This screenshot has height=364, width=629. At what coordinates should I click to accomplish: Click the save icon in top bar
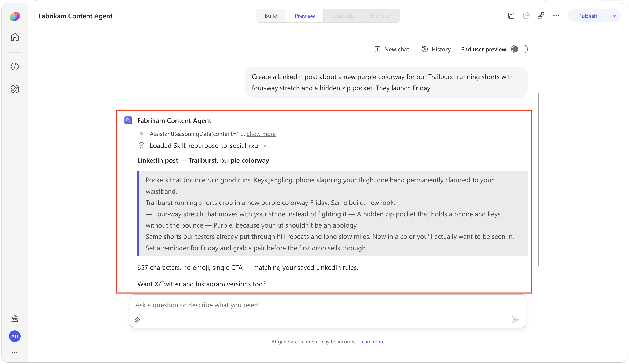(x=511, y=16)
